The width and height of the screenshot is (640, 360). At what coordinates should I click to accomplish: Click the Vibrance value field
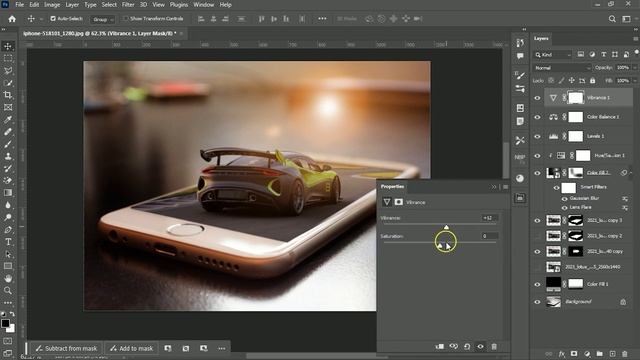coord(489,218)
